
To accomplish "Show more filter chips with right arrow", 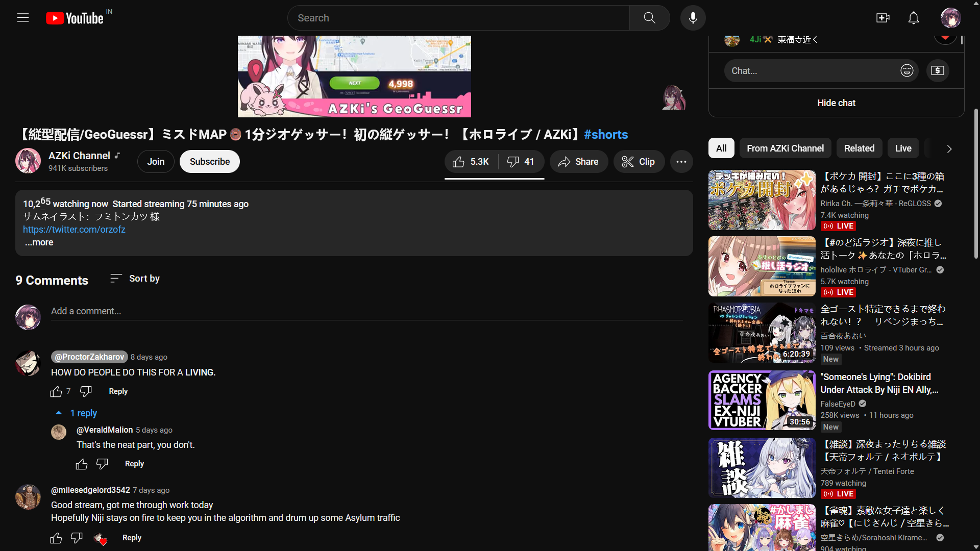I will pyautogui.click(x=949, y=148).
